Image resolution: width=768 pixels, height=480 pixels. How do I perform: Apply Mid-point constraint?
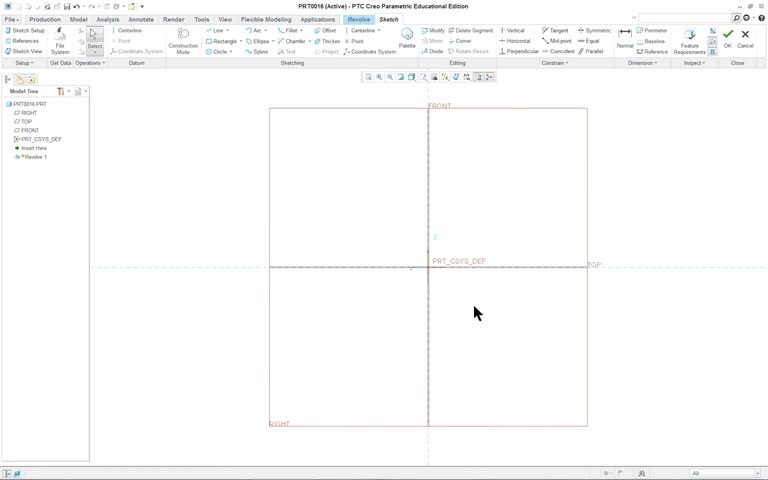point(557,41)
